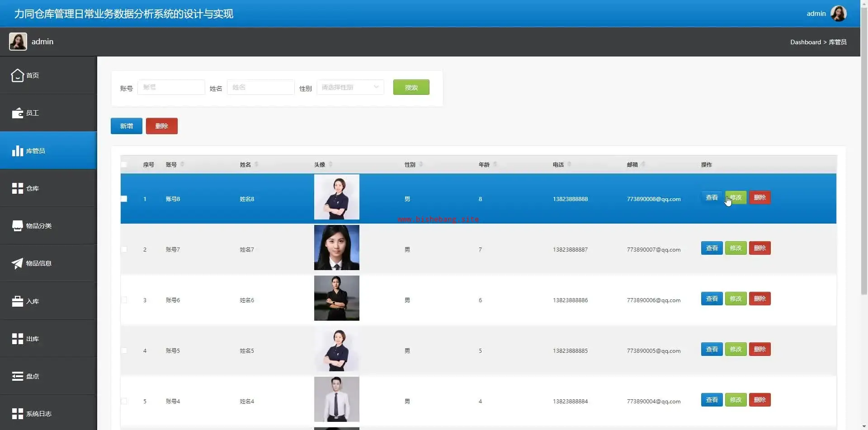Click the 系统日志 grid icon

point(17,414)
